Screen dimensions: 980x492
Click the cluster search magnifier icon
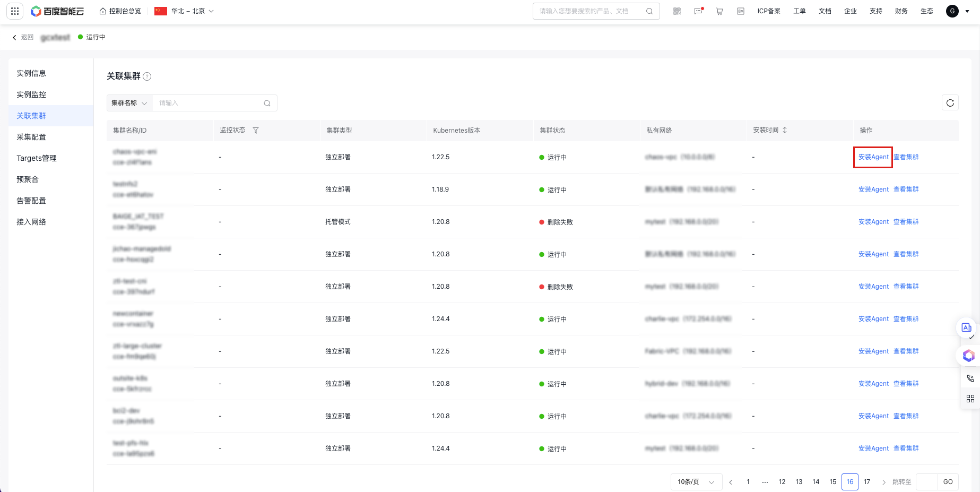point(267,103)
